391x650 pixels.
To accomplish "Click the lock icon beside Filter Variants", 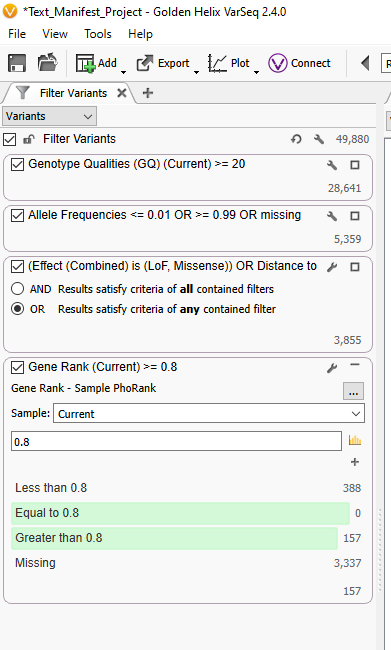I will [x=29, y=139].
